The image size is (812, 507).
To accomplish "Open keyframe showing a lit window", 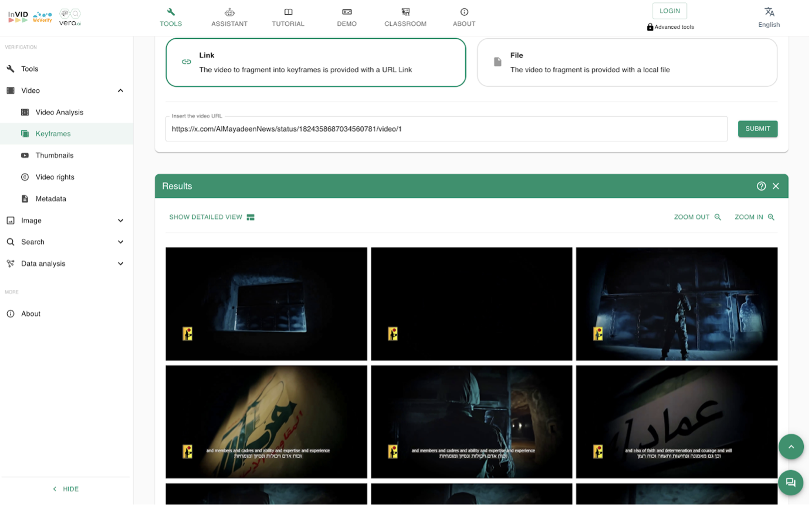I will tap(266, 304).
